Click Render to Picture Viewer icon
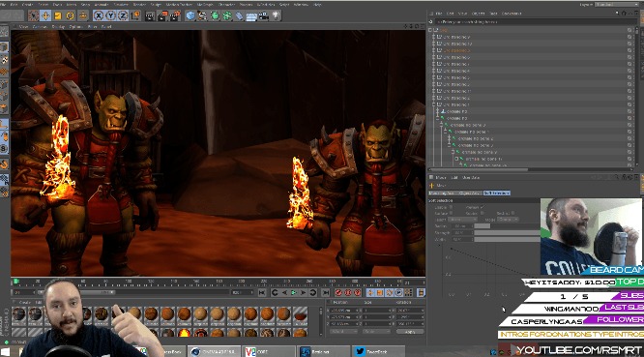Screen dimensions: 644x357 [162, 16]
